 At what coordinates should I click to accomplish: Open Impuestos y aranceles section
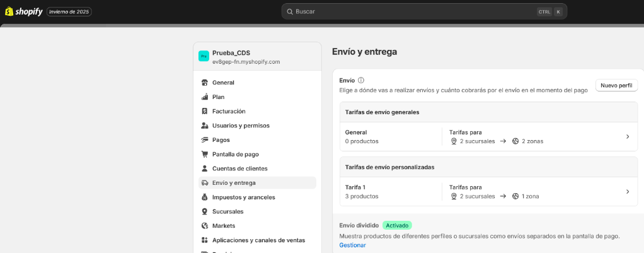(x=244, y=197)
